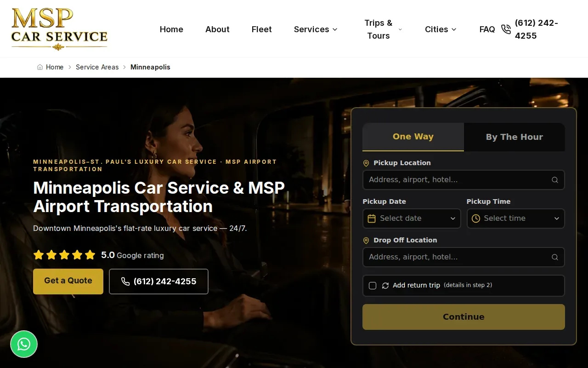Screen dimensions: 588x368
Task: Click the Continue button
Action: point(464,317)
